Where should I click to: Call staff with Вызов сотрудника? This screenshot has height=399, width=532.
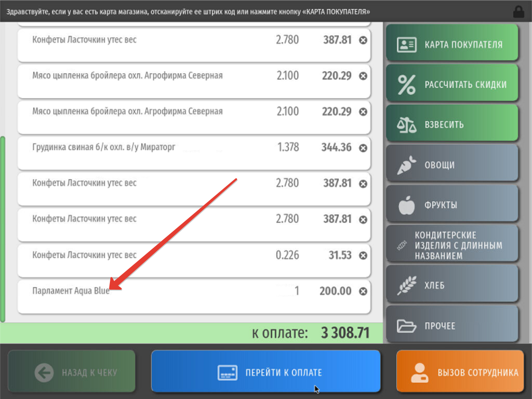click(x=460, y=371)
